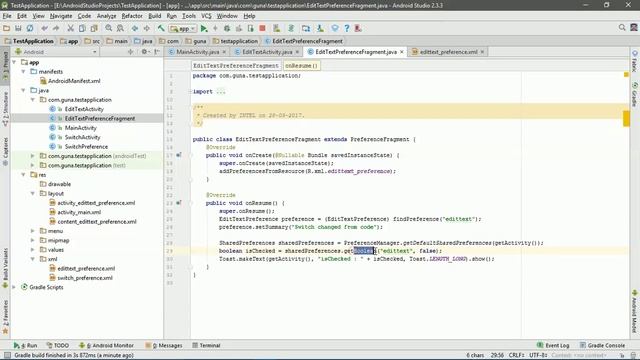Click the testapplication breadcrumb in navigation bar
640x360 pixels.
pos(235,41)
